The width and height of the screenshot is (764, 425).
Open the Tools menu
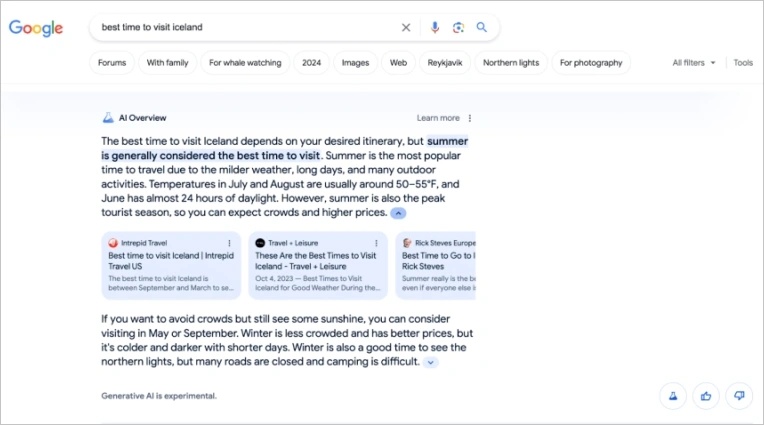tap(743, 62)
